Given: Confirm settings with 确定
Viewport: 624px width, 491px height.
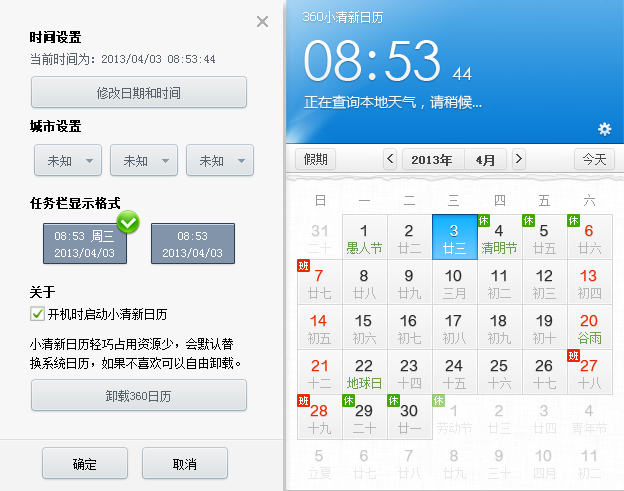Looking at the screenshot, I should [x=85, y=463].
